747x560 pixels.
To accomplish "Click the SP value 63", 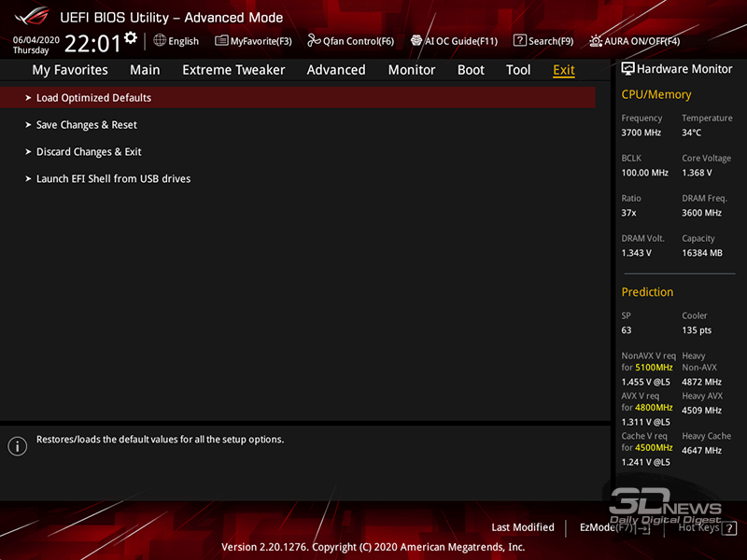I will [x=626, y=330].
